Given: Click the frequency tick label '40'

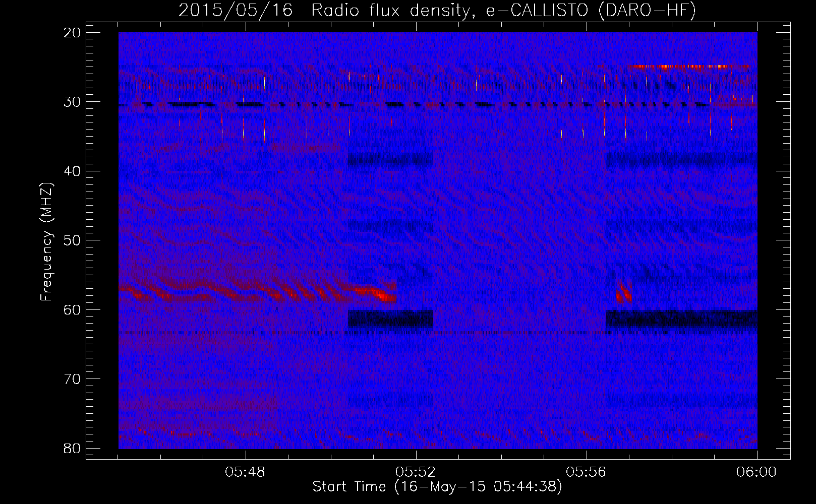Looking at the screenshot, I should click(73, 171).
